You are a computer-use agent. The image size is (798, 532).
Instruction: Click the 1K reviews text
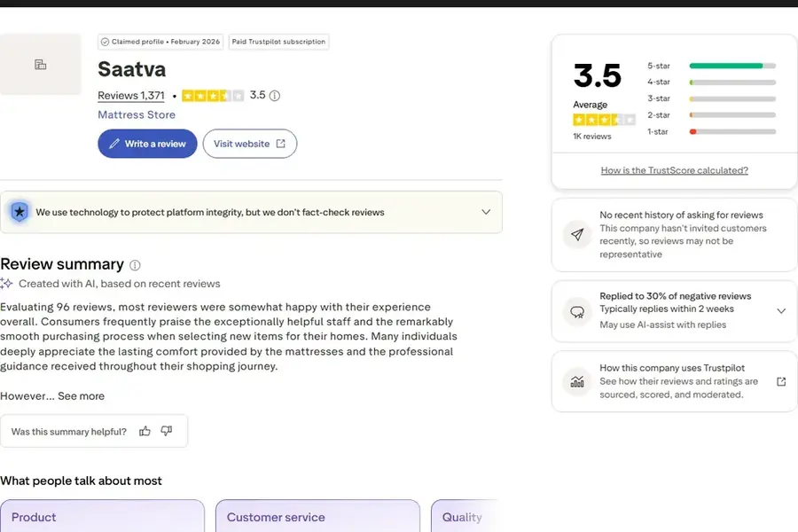coord(592,137)
